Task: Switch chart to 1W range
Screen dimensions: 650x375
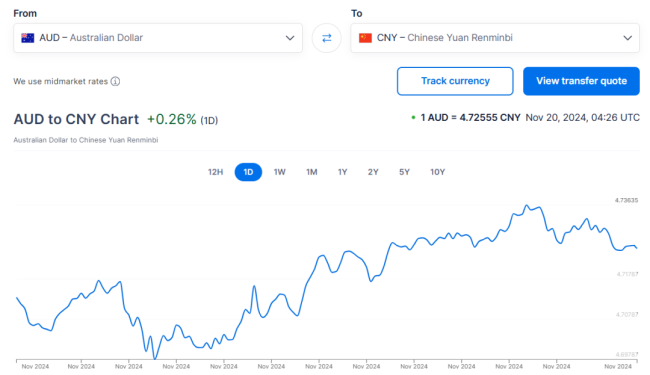Action: pyautogui.click(x=280, y=172)
